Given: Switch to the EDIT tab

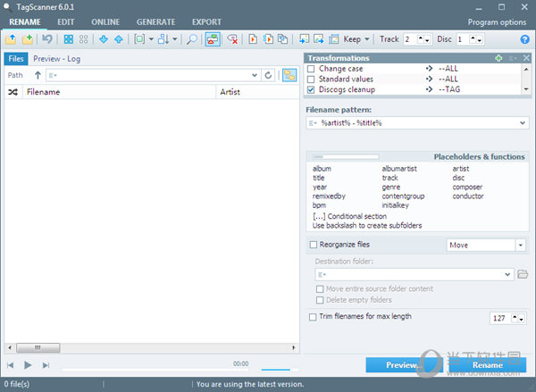Looking at the screenshot, I should [x=65, y=22].
